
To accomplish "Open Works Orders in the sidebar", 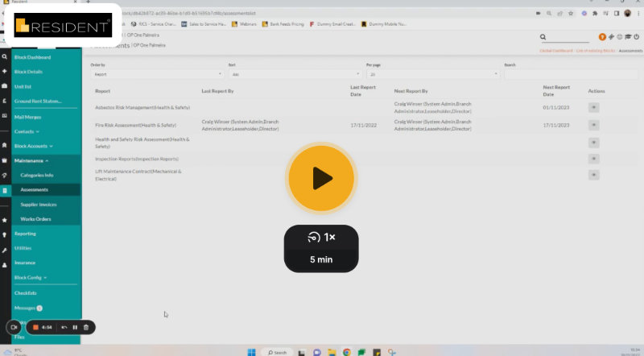I will coord(36,218).
